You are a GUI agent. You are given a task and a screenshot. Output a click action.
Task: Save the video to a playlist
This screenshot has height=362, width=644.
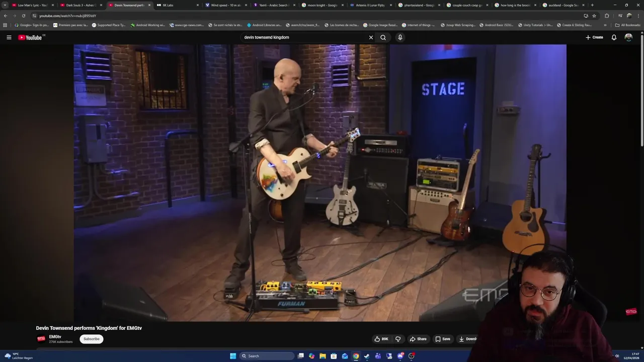pos(443,339)
